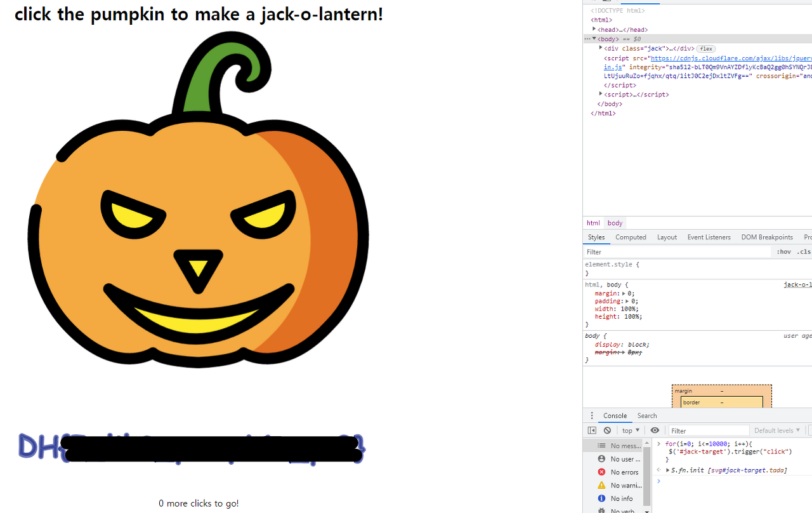This screenshot has width=812, height=513.
Task: Toggle the .cls class editor button
Action: click(804, 252)
